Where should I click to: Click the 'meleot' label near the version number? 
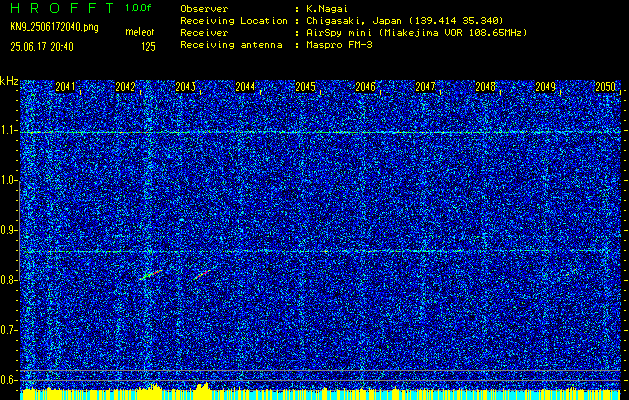(140, 32)
